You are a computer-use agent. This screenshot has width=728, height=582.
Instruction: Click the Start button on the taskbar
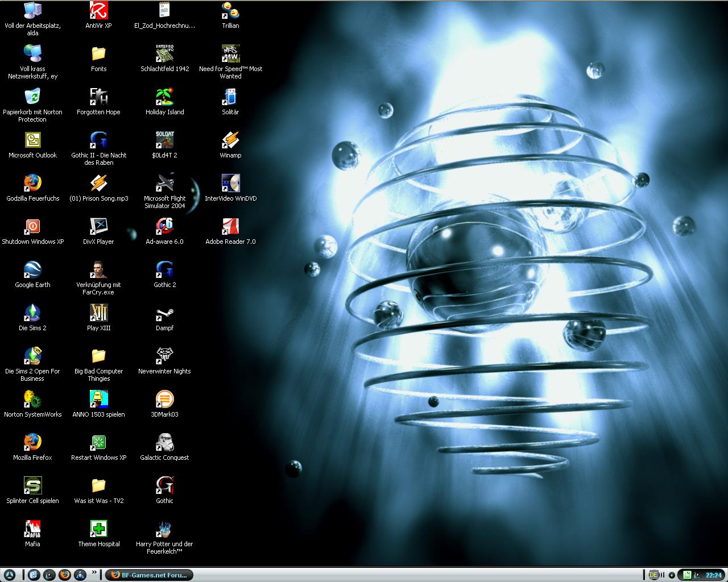pyautogui.click(x=10, y=575)
